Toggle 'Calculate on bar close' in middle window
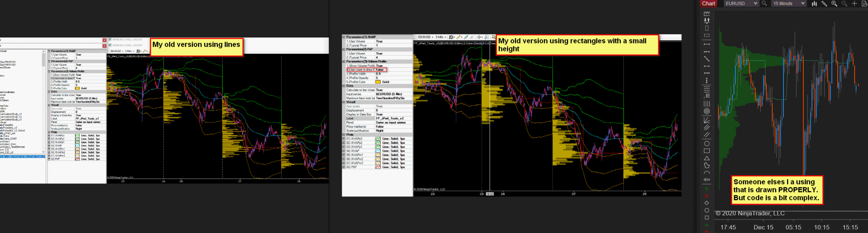Image resolution: width=868 pixels, height=233 pixels. pyautogui.click(x=394, y=90)
